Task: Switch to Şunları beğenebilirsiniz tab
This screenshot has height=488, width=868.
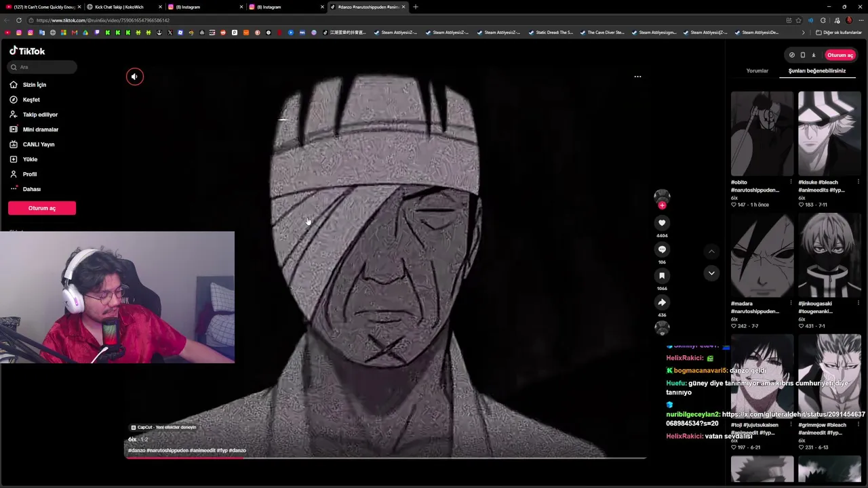Action: 817,70
